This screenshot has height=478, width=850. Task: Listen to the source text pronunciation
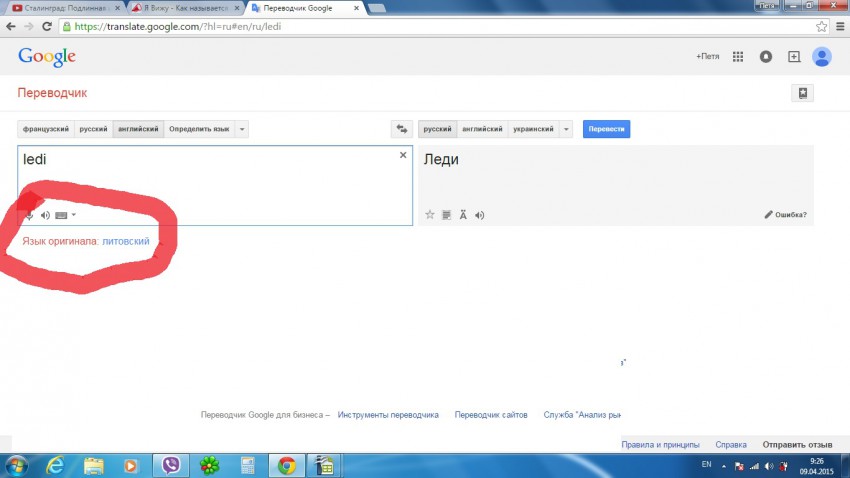pyautogui.click(x=45, y=215)
